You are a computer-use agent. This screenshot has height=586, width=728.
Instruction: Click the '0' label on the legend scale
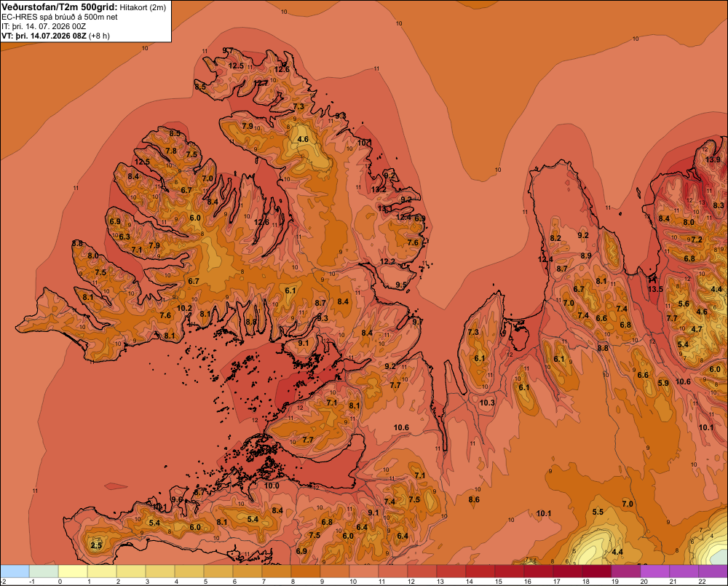pos(60,582)
